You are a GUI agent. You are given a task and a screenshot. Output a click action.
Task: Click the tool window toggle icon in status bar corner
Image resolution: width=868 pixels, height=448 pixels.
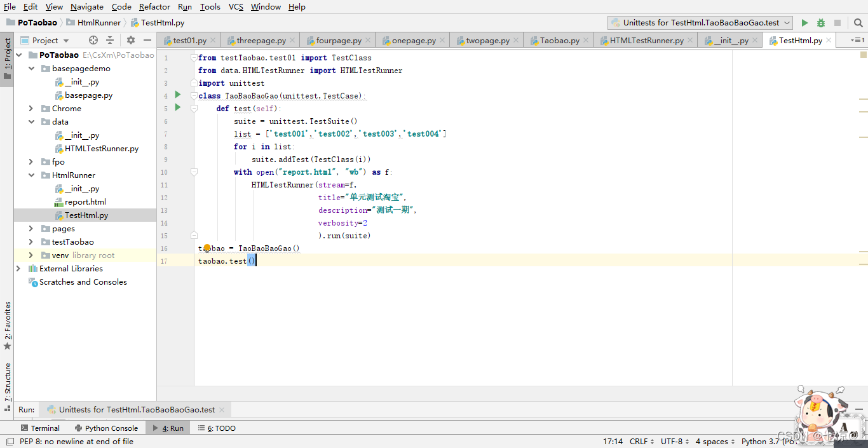(9, 442)
